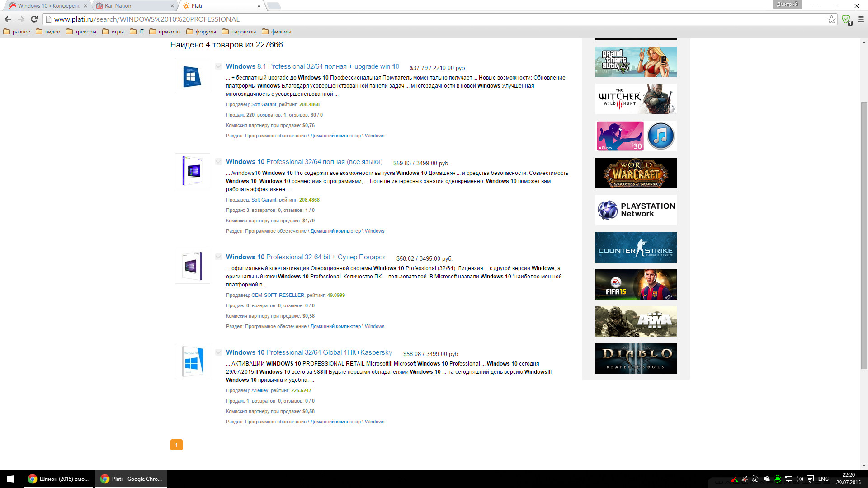Click the volume speaker tray icon
Image resolution: width=868 pixels, height=488 pixels.
click(x=799, y=479)
